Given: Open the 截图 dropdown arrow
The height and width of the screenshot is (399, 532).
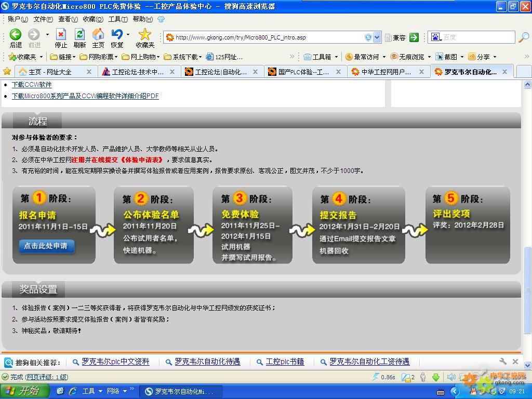Looking at the screenshot, I should coord(462,57).
